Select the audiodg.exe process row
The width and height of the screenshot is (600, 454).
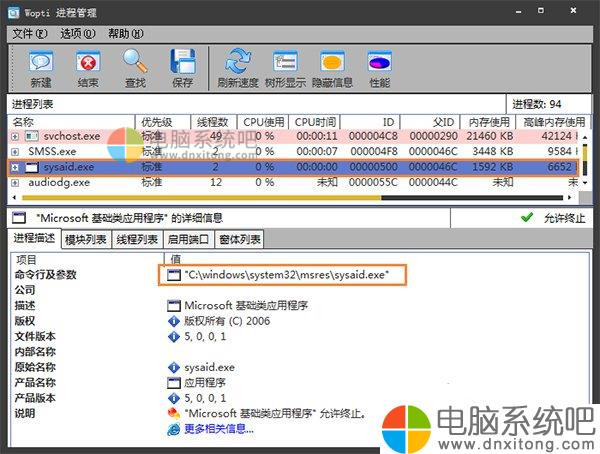(293, 183)
